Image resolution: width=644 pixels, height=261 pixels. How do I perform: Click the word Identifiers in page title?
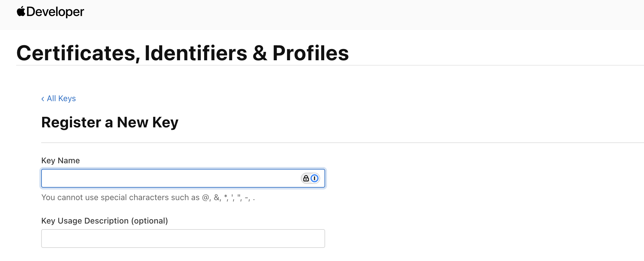196,53
